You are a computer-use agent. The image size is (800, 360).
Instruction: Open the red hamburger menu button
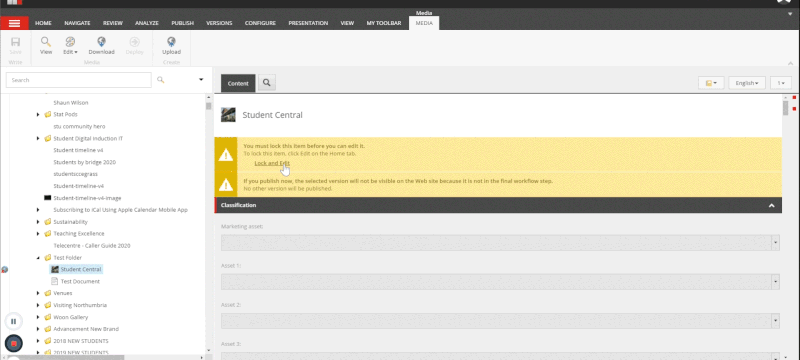pyautogui.click(x=14, y=23)
